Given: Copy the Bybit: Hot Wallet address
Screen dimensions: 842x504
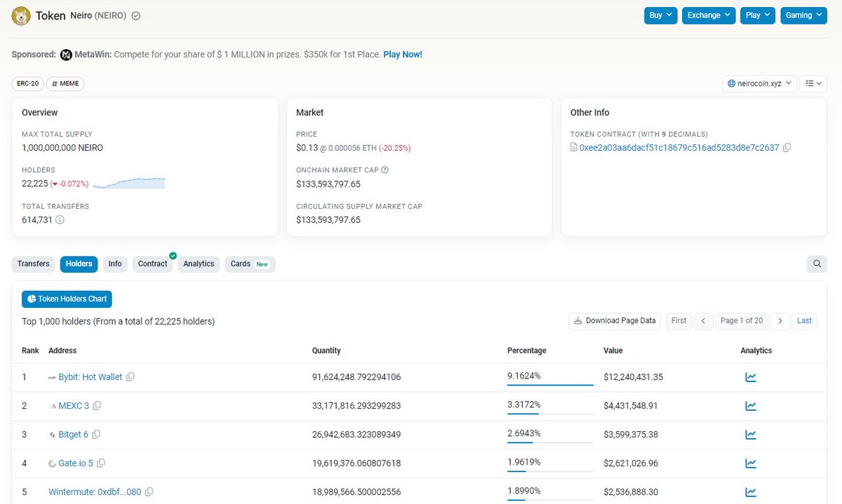Looking at the screenshot, I should [131, 377].
